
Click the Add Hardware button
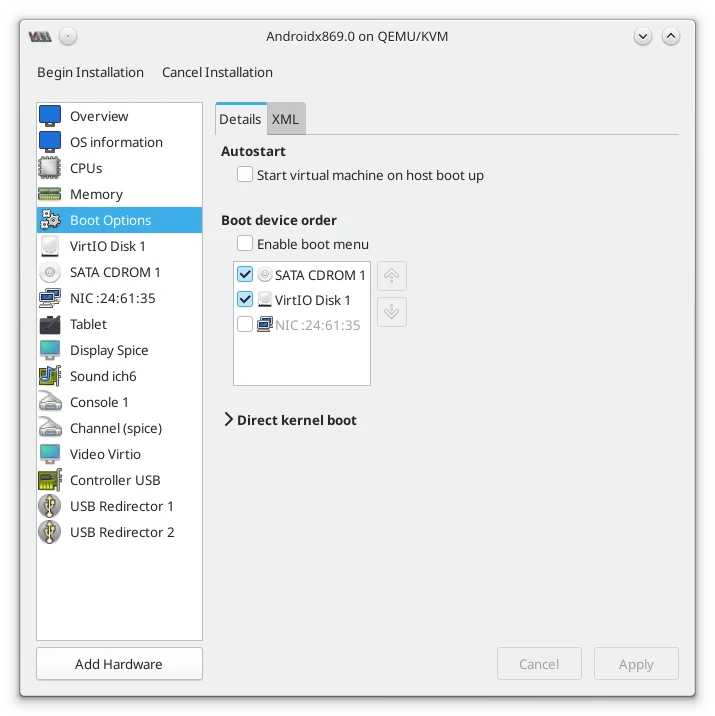[119, 664]
